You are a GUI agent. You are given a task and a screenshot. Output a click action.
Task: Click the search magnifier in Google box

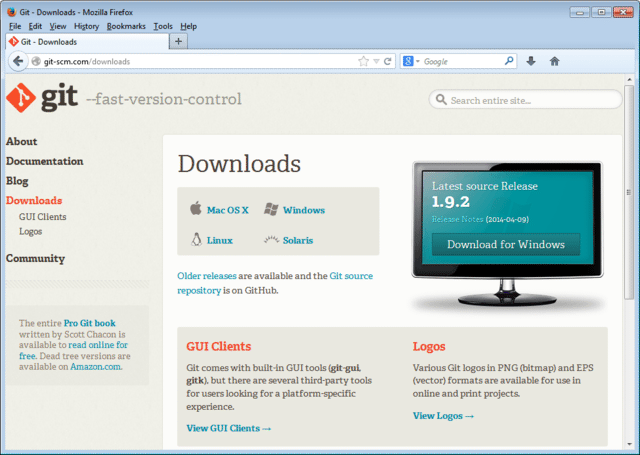(509, 61)
